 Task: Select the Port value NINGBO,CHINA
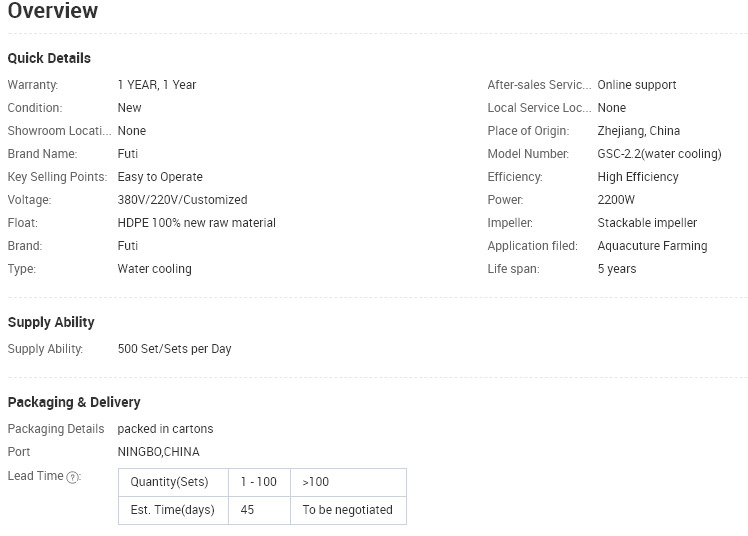[158, 452]
